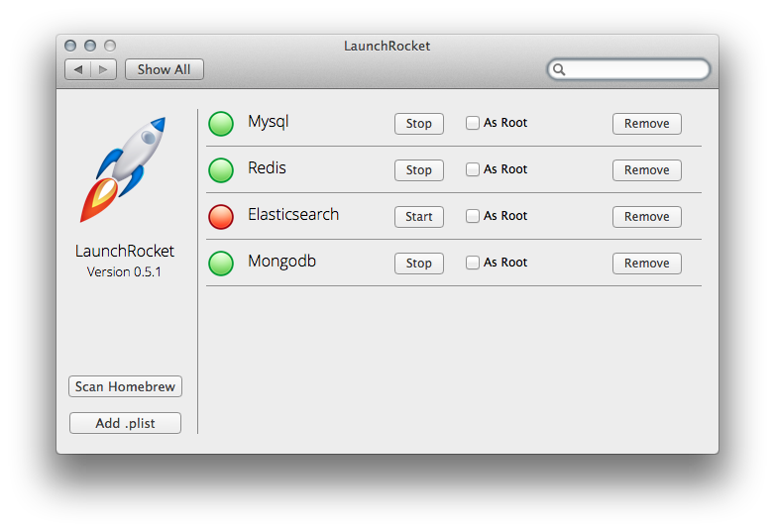The width and height of the screenshot is (775, 532).
Task: Enable As Root for Redis
Action: pos(473,169)
